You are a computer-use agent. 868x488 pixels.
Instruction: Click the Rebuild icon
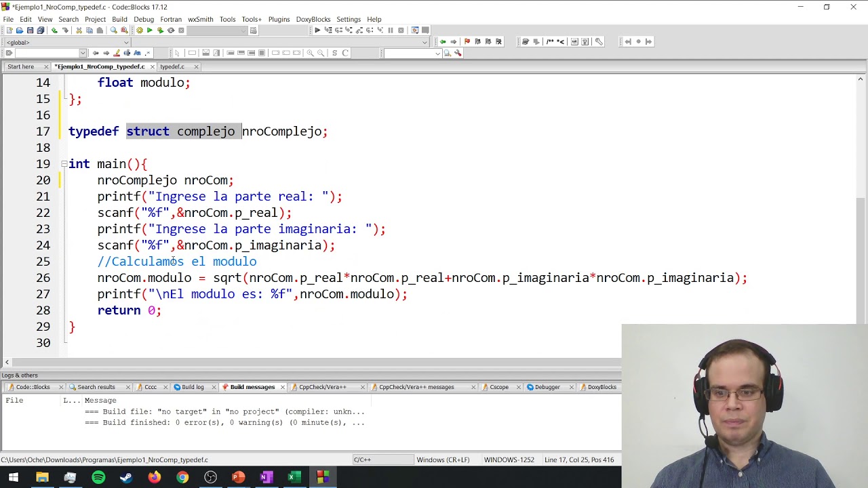coord(170,30)
